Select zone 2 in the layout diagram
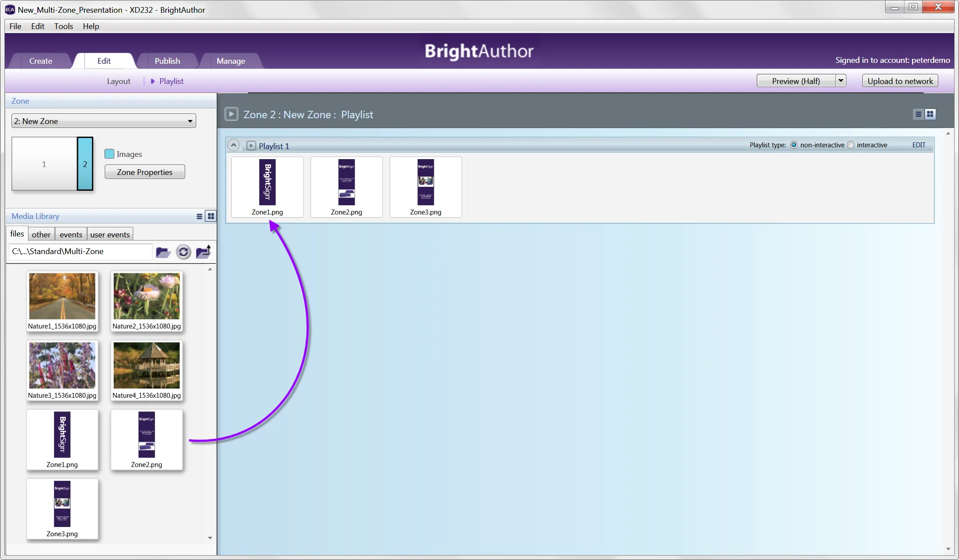 [x=85, y=164]
